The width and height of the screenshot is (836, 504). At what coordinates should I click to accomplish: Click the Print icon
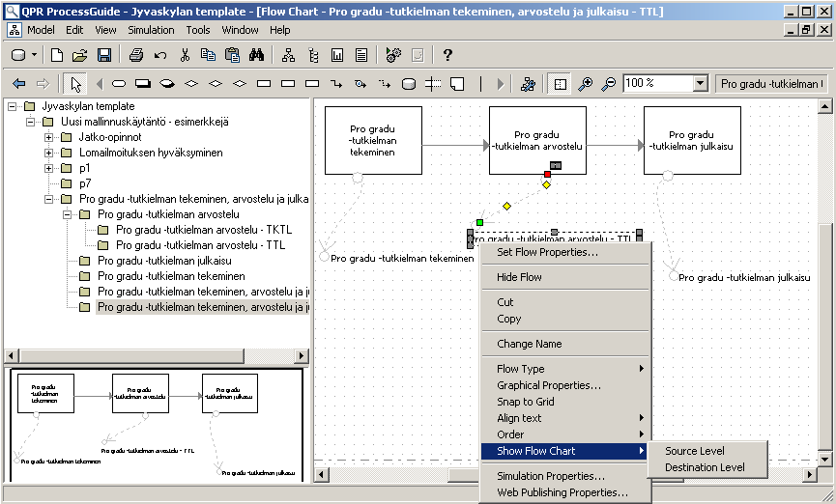pos(136,55)
